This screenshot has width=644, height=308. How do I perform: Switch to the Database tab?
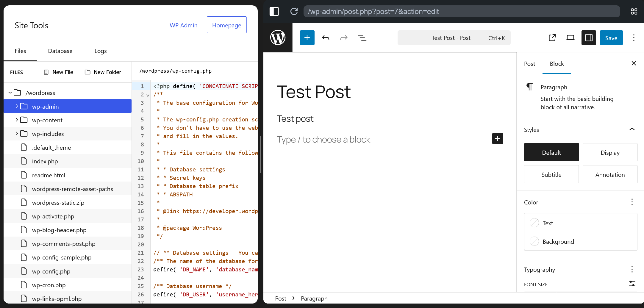point(60,51)
